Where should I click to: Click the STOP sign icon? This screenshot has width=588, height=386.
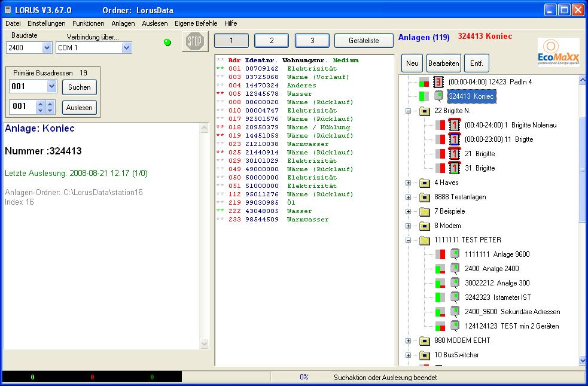(x=195, y=41)
